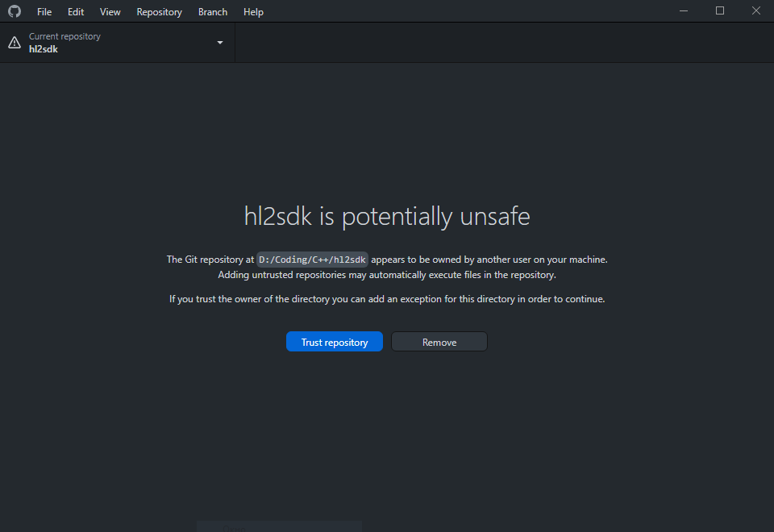
Task: Click the hl2sdk repository name
Action: (x=42, y=48)
